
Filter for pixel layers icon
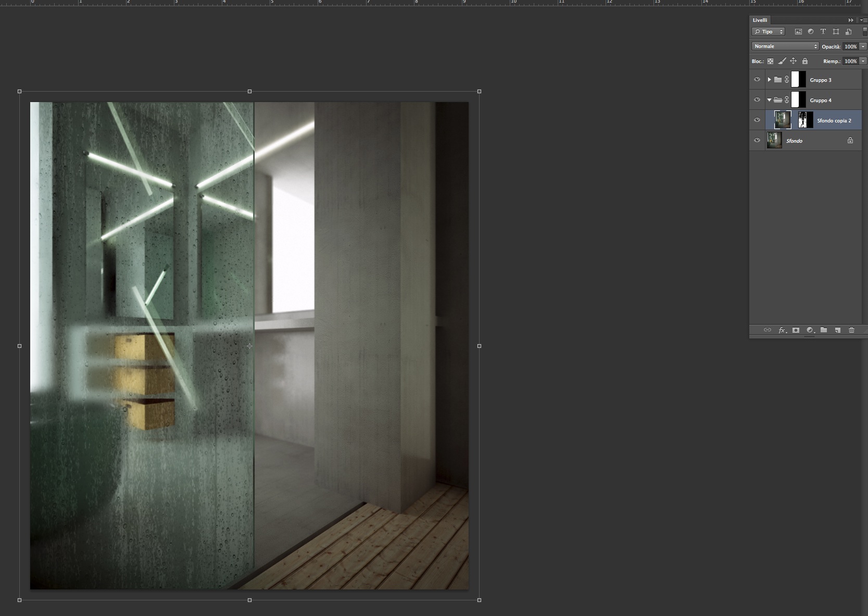[798, 32]
